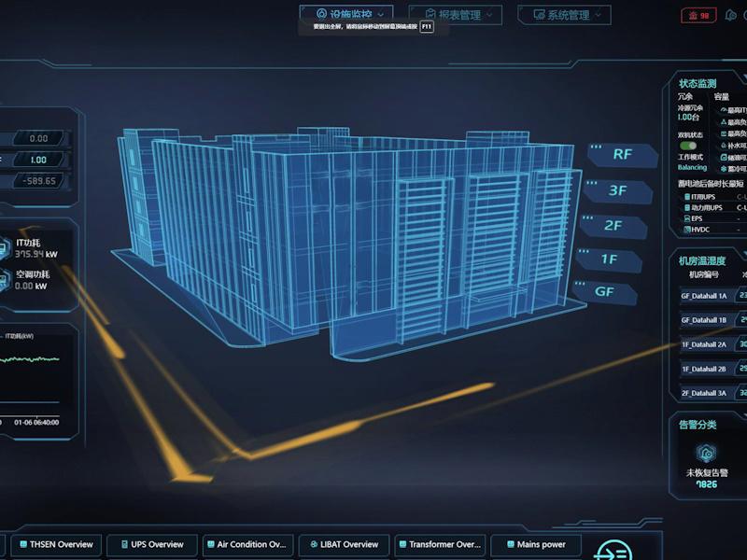Open the Air Condition Overview tab
The image size is (747, 560).
click(247, 544)
